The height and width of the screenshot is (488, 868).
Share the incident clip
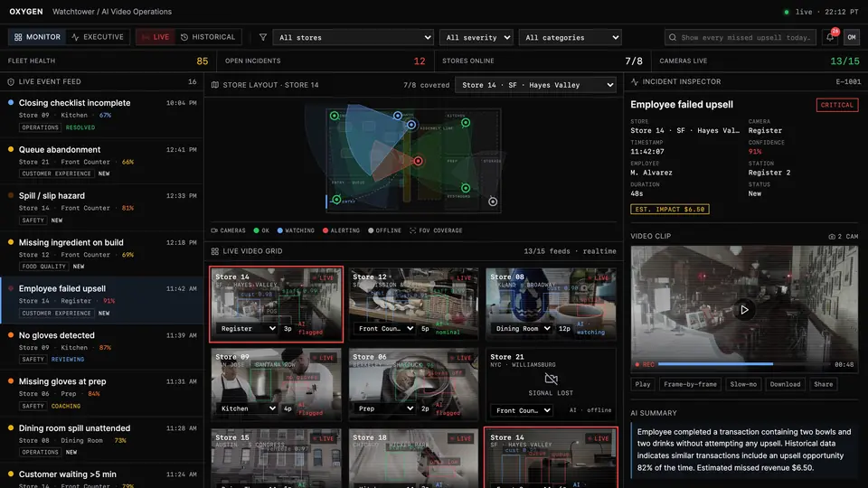(x=823, y=385)
